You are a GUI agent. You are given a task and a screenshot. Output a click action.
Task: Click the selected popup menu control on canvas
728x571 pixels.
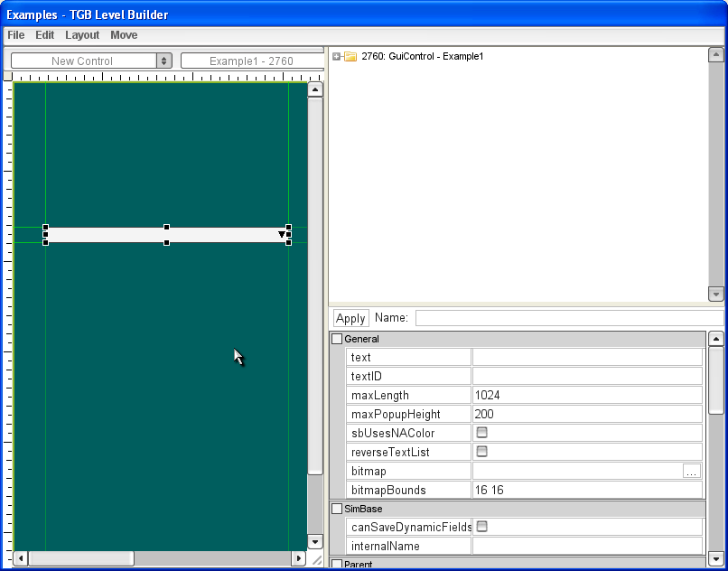pyautogui.click(x=167, y=235)
